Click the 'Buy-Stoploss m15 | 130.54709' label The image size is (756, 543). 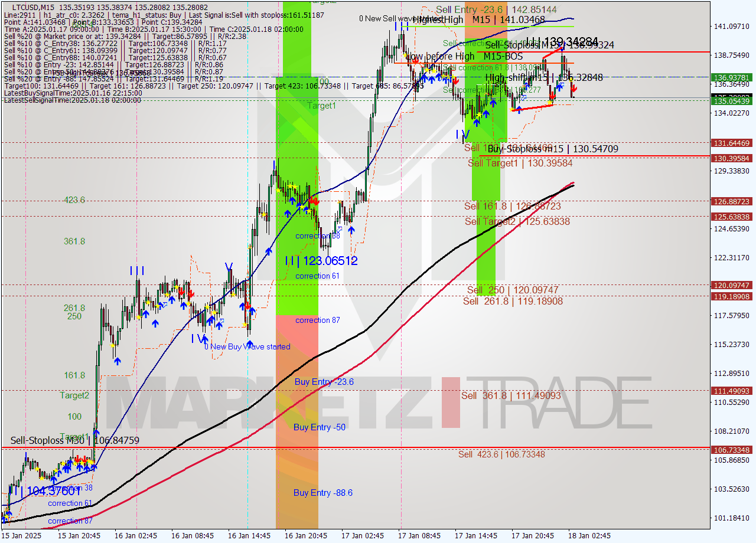tap(553, 149)
